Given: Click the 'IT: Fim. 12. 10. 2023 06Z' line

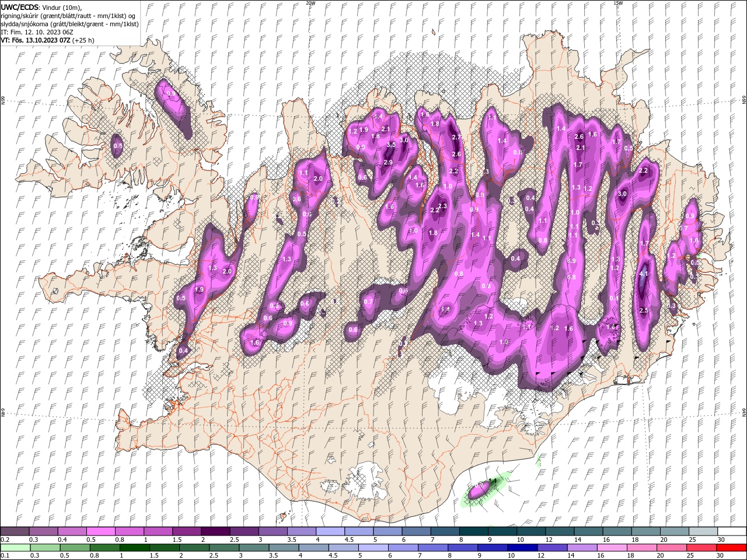Looking at the screenshot, I should [x=37, y=32].
